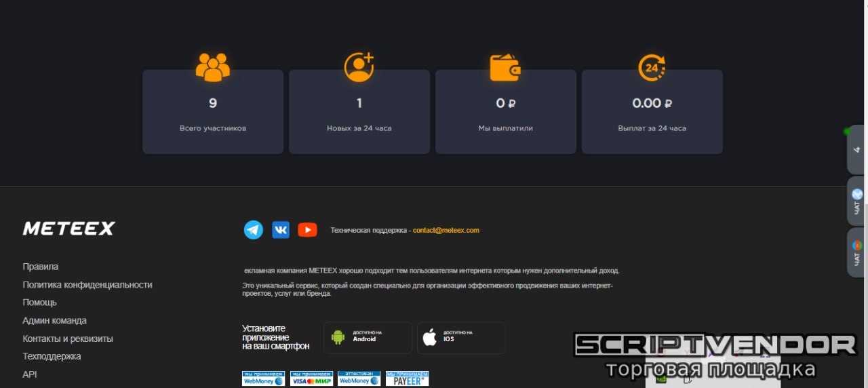Open the API footer link
The image size is (868, 388).
pyautogui.click(x=29, y=374)
